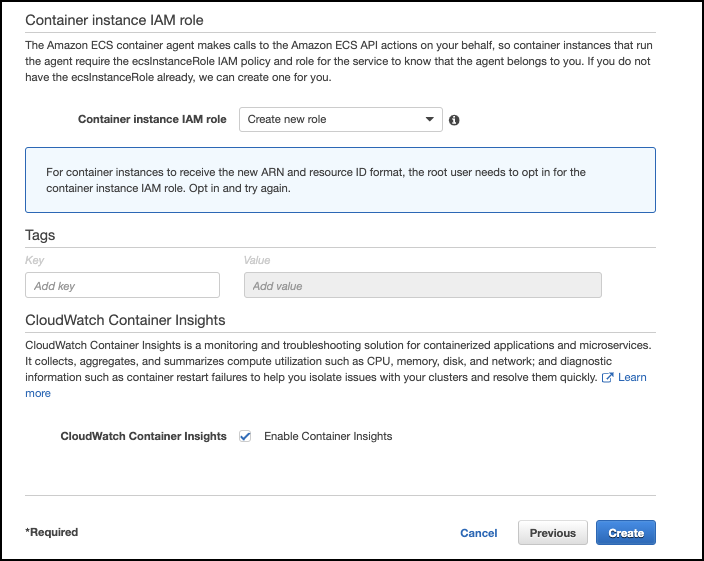This screenshot has width=704, height=561.
Task: Click the Tags section heading
Action: pyautogui.click(x=40, y=235)
